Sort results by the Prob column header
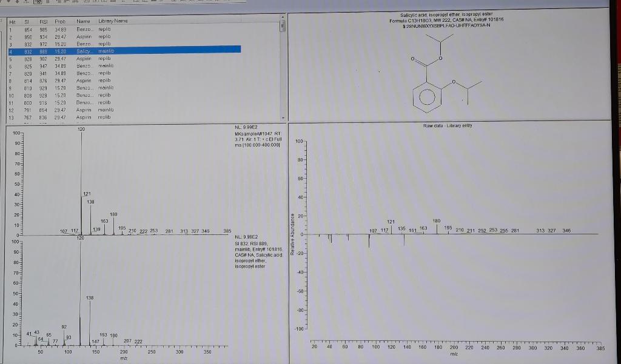The image size is (621, 364). 61,20
